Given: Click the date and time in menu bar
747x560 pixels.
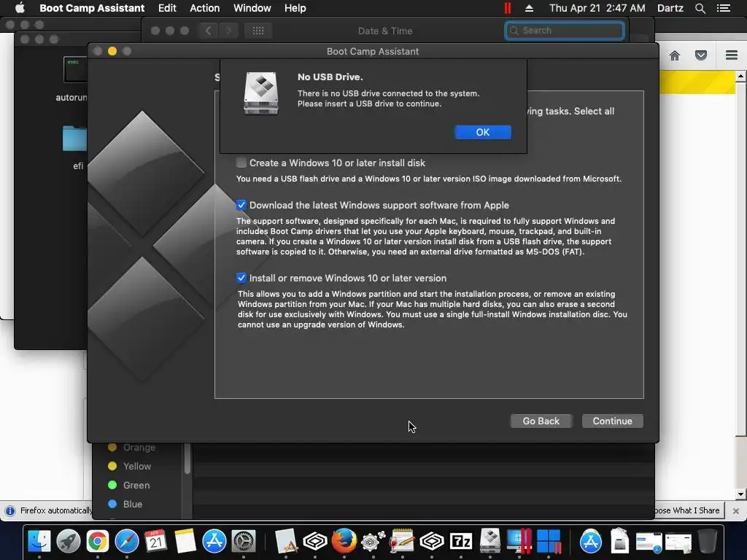Looking at the screenshot, I should (597, 8).
